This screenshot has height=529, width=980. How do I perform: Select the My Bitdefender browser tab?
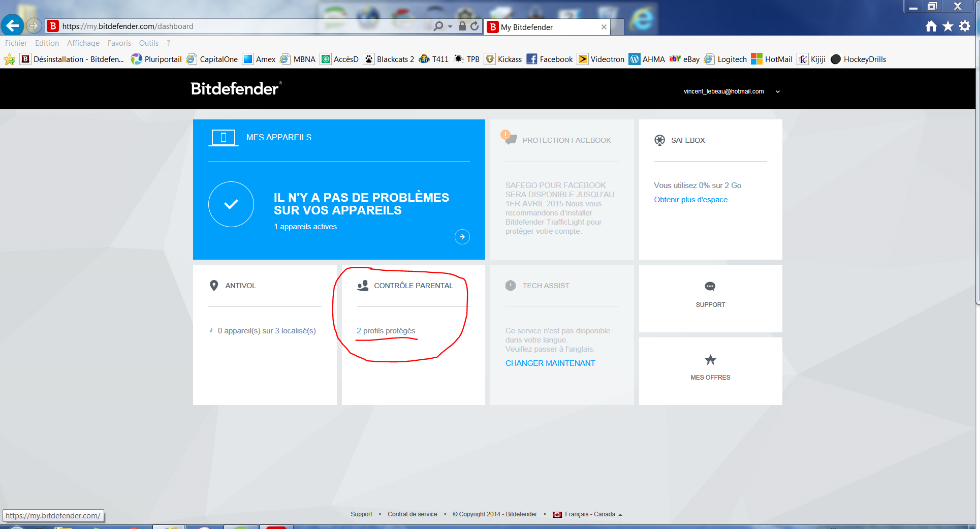tap(547, 27)
